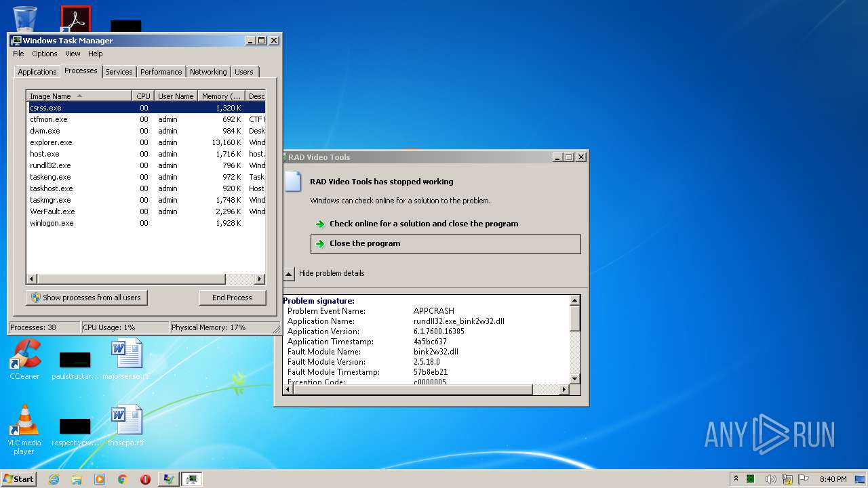Screen dimensions: 868x488
Task: Click APPCRASH problem event name value
Action: (x=434, y=311)
